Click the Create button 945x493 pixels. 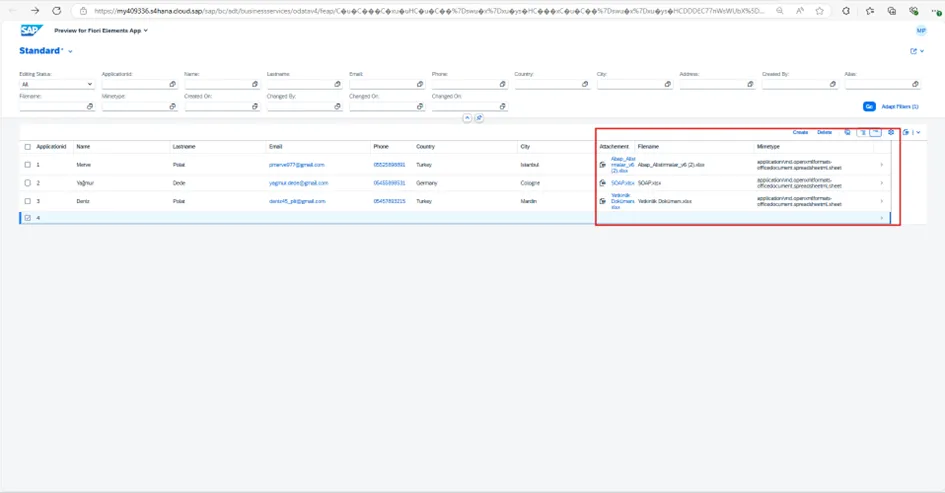800,132
